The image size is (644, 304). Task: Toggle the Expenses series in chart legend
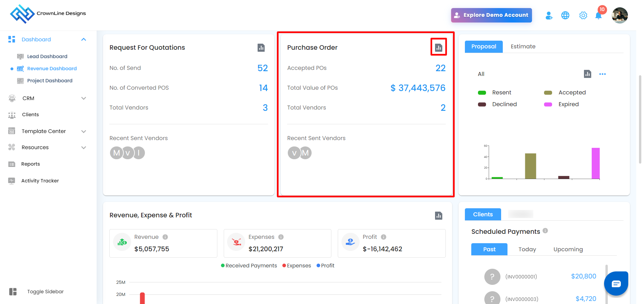pyautogui.click(x=297, y=266)
